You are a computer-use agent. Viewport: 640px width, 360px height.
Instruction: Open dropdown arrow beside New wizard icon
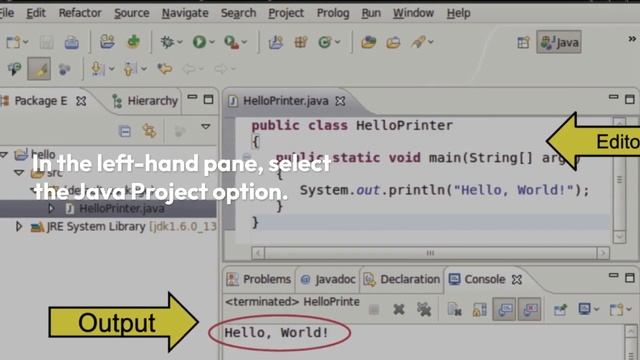[25, 42]
